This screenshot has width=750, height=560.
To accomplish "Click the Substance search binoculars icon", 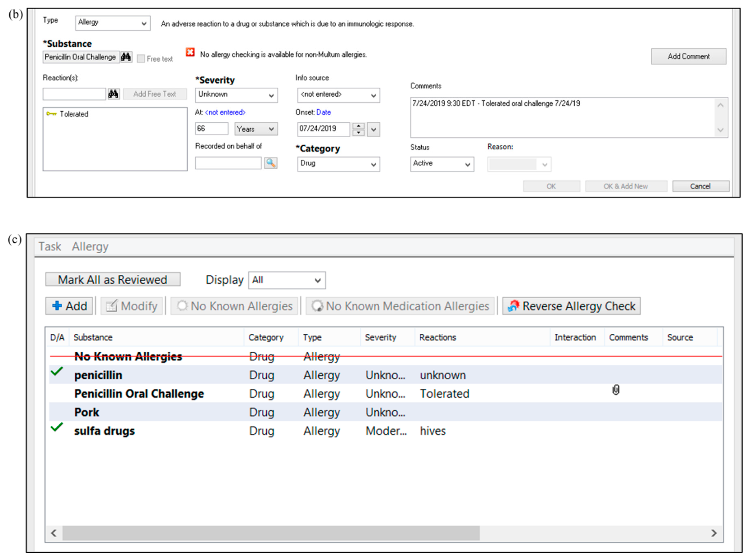I will pos(126,57).
